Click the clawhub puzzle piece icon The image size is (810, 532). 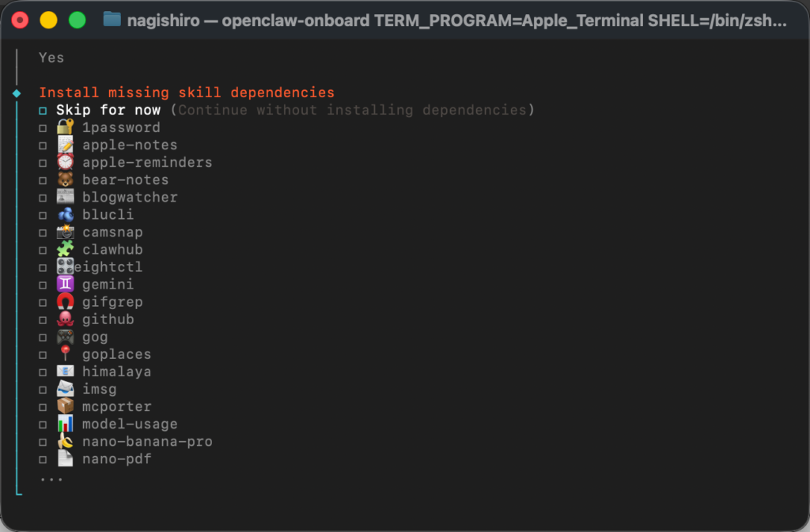point(66,249)
